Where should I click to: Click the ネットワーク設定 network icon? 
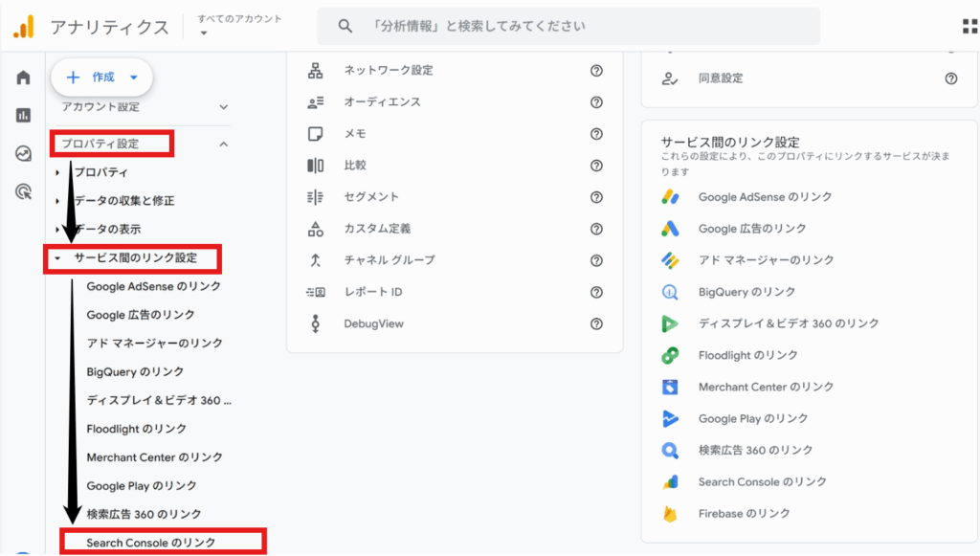tap(316, 71)
